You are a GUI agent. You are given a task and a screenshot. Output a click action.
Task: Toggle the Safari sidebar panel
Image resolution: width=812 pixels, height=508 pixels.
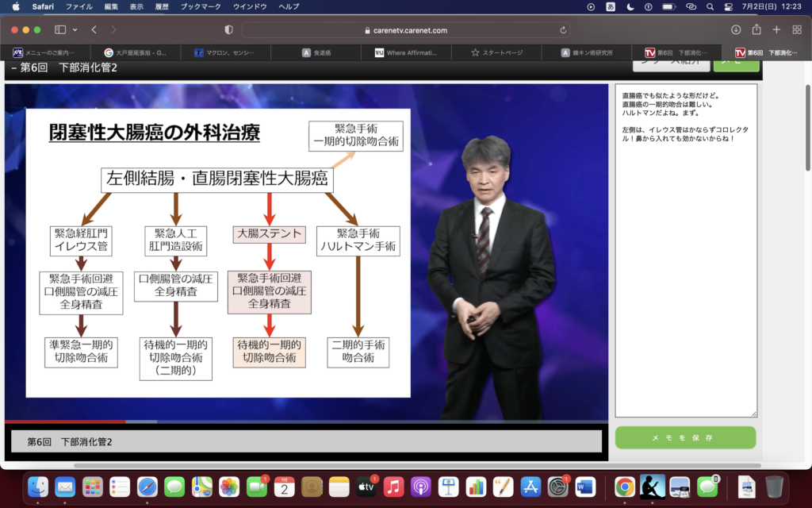tap(60, 29)
